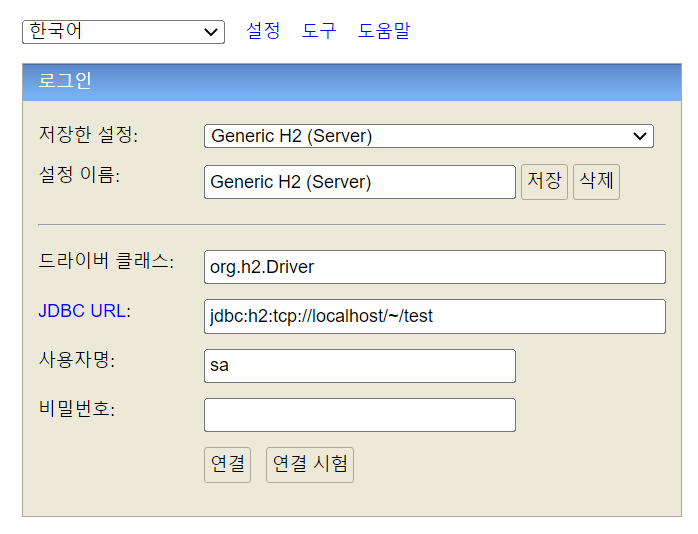
Task: Click the 연결 시험 button
Action: click(310, 465)
